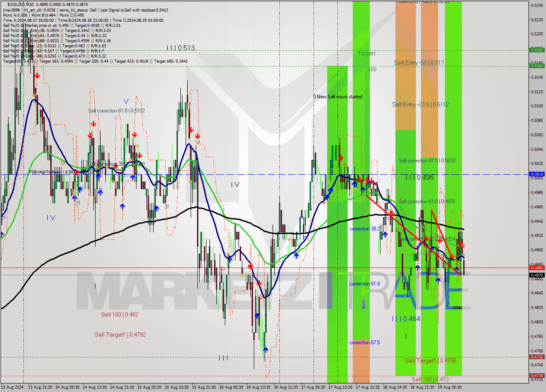Select '0 New Sell wave started' annotation

click(338, 97)
